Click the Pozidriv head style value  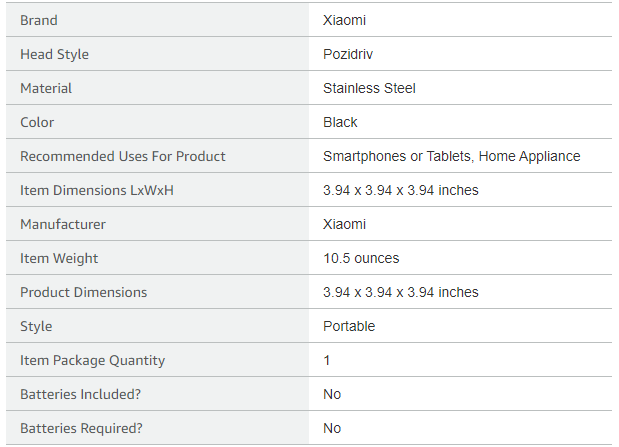[x=348, y=54]
